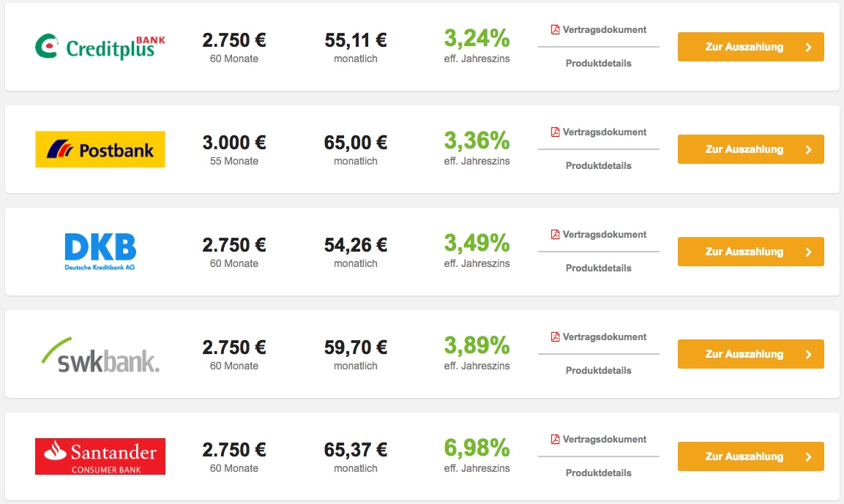This screenshot has width=844, height=504.
Task: Click Zur Auszahlung for the Postbank loan
Action: click(x=750, y=148)
